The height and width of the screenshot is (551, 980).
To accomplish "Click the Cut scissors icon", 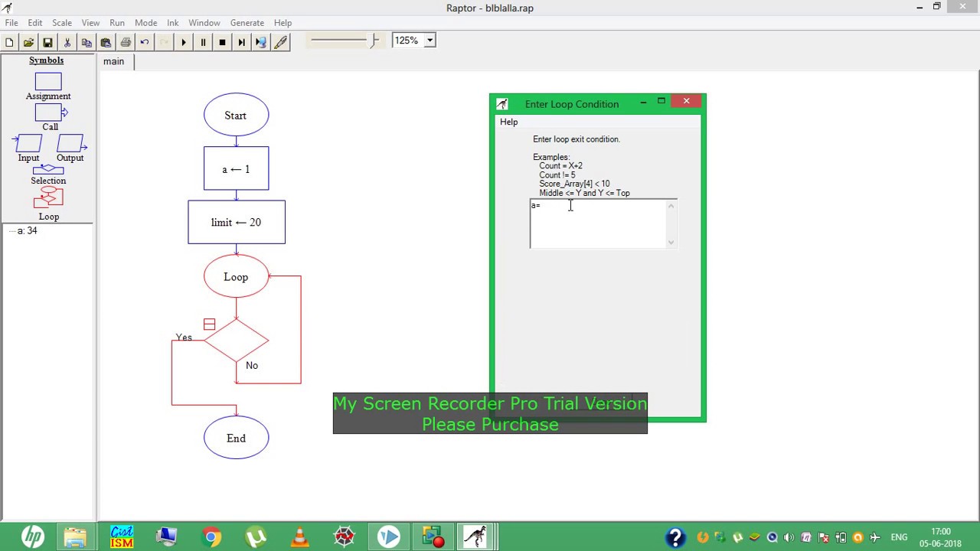I will 67,43.
